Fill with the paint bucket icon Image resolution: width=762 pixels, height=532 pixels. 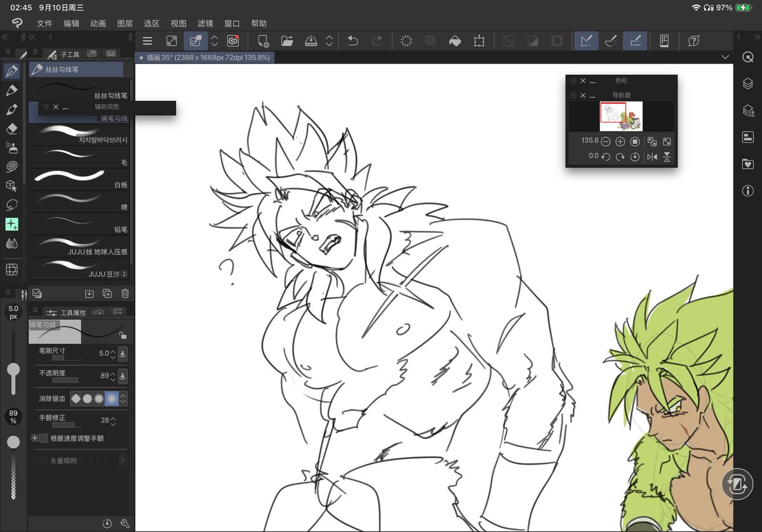point(455,41)
